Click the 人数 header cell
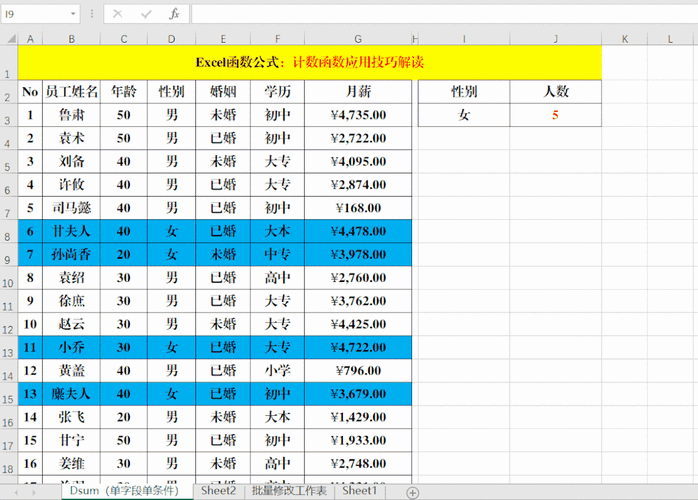This screenshot has height=500, width=698. (x=556, y=92)
